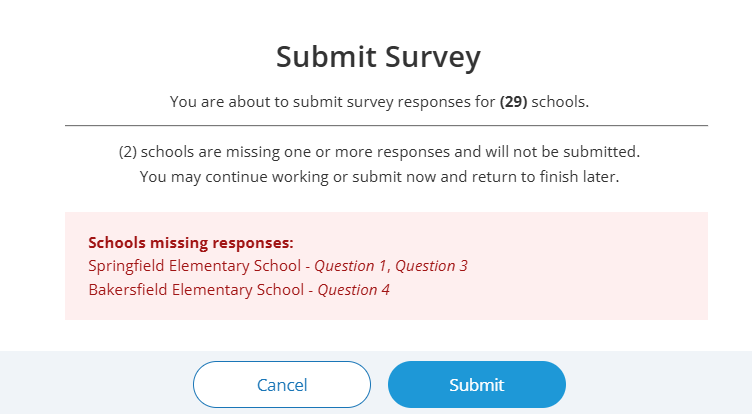The image size is (752, 414).
Task: Click the bold (29) school count
Action: [x=513, y=102]
